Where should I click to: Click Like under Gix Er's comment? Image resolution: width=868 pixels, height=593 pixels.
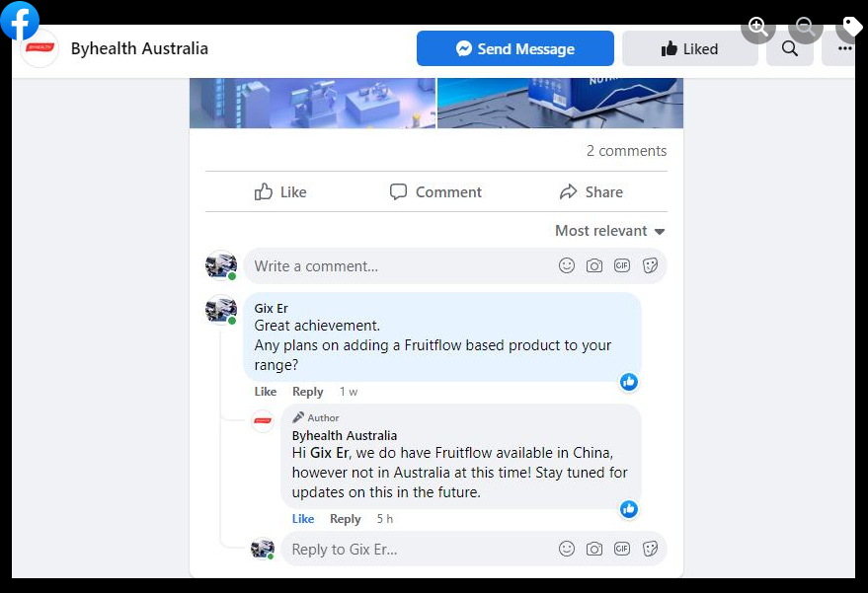point(266,392)
